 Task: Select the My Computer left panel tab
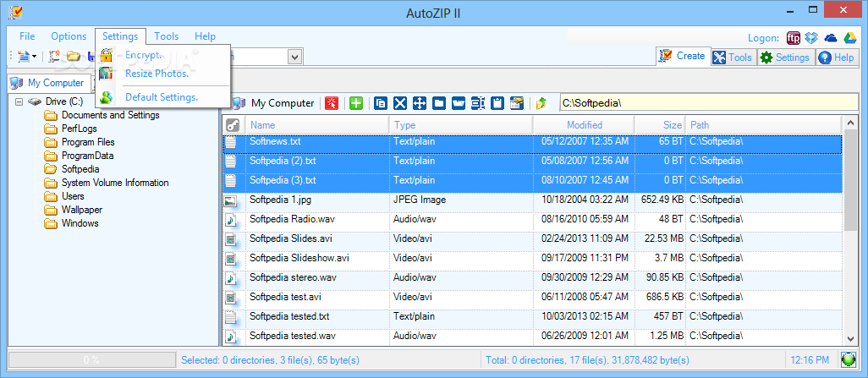click(x=47, y=83)
